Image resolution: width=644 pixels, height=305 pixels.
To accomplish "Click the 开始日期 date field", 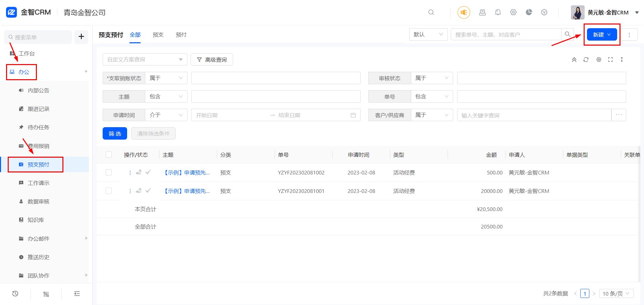I will [x=231, y=115].
